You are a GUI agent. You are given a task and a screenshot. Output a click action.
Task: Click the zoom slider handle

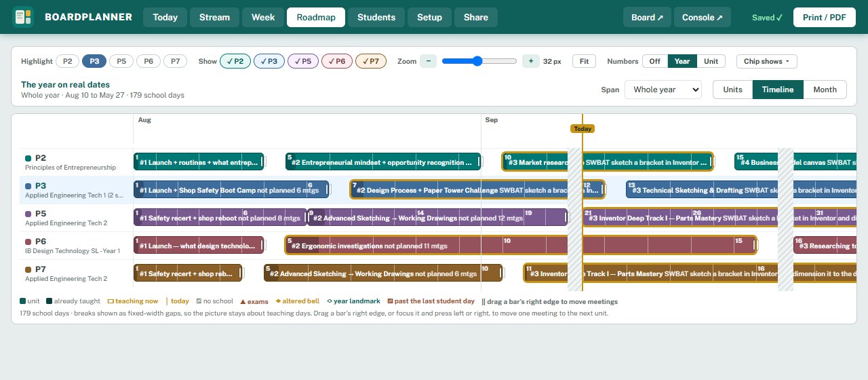tap(477, 61)
